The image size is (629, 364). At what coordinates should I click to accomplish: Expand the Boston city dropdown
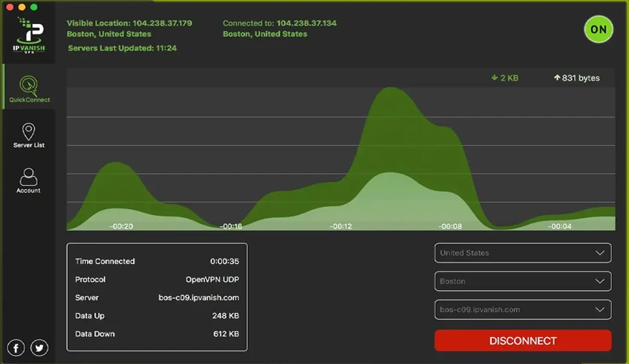(523, 281)
